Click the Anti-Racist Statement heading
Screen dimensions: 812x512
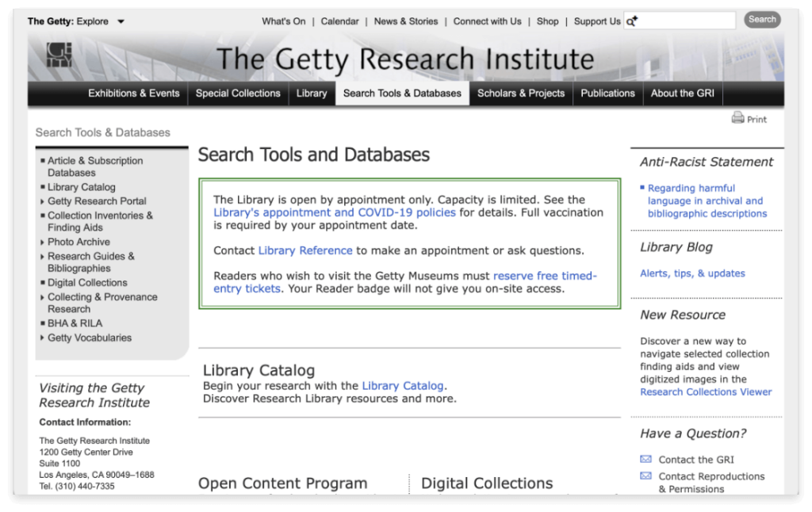click(x=707, y=162)
